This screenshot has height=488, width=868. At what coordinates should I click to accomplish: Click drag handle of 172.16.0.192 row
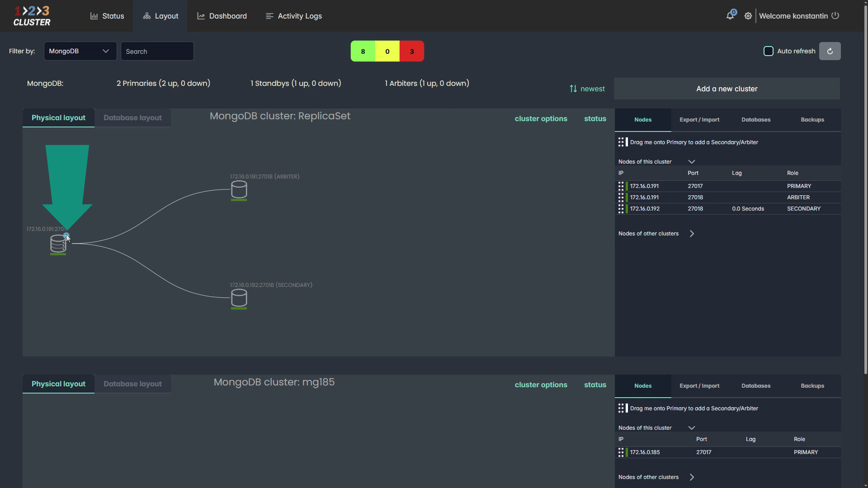point(621,209)
